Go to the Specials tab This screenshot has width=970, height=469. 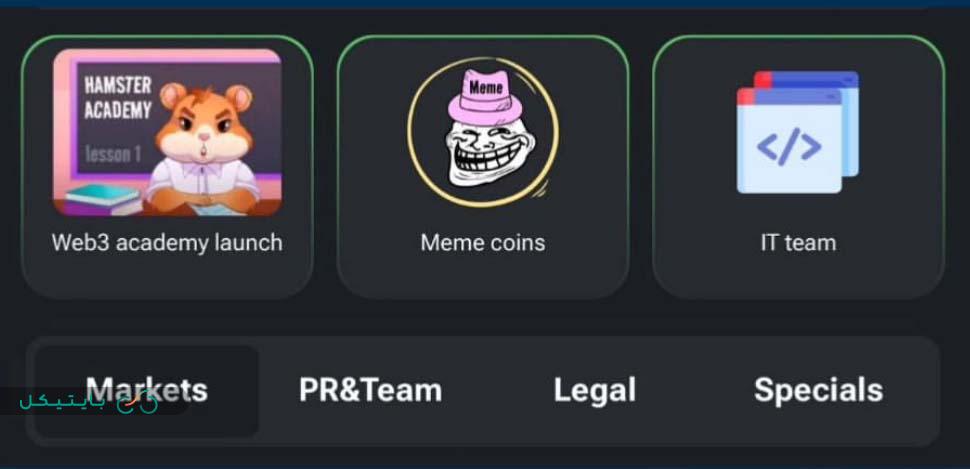pos(818,390)
